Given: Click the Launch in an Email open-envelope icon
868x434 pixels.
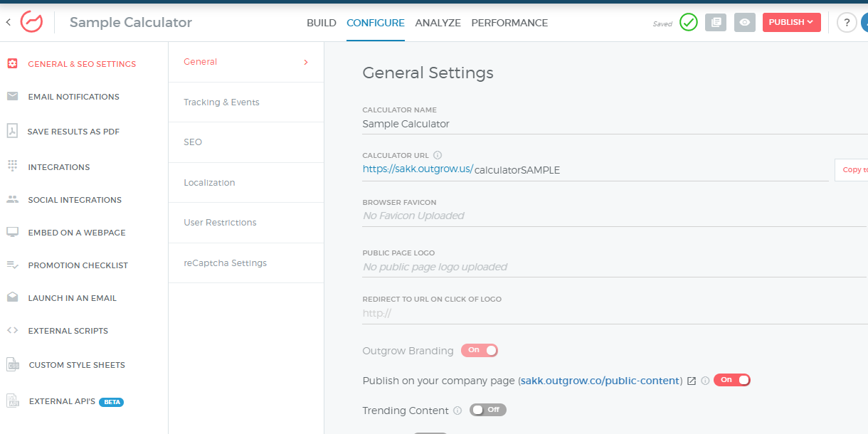Looking at the screenshot, I should (x=12, y=297).
